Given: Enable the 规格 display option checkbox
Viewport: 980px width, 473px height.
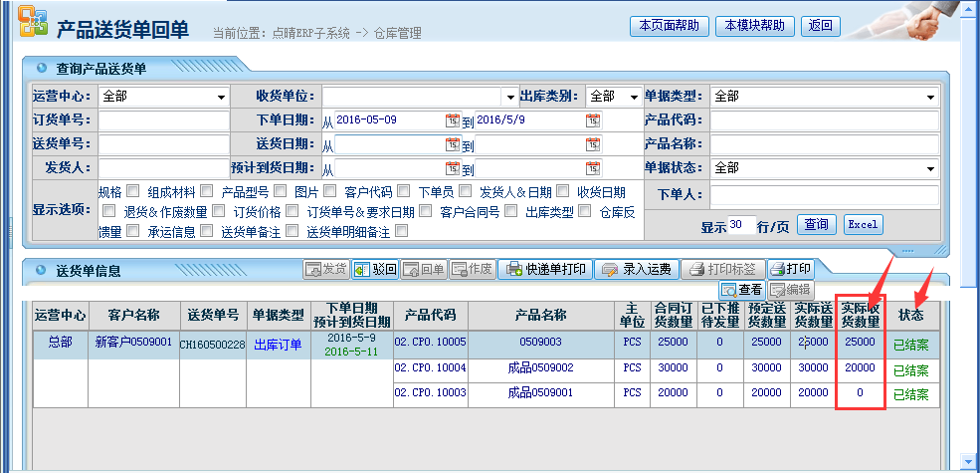Looking at the screenshot, I should click(132, 191).
